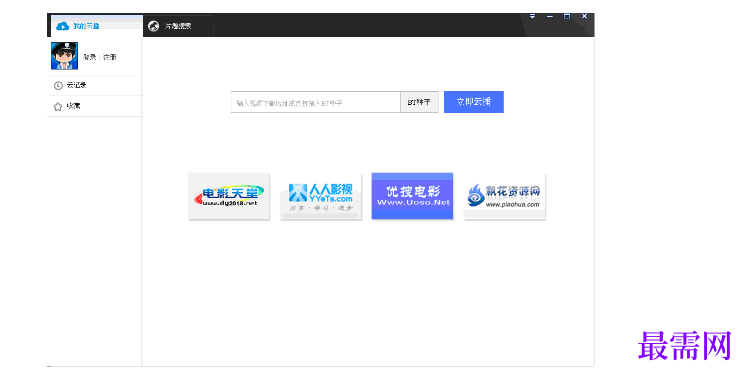Minimize the cloud player window
Screen dimensions: 750x377
[x=550, y=16]
